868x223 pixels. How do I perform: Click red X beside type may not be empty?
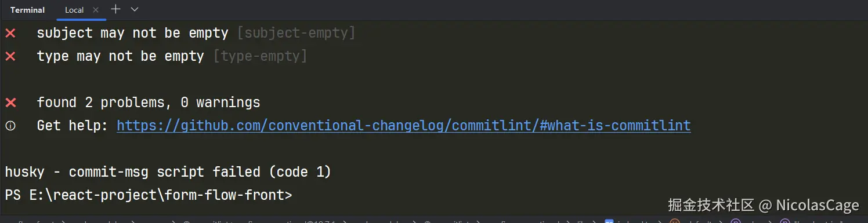pos(10,57)
